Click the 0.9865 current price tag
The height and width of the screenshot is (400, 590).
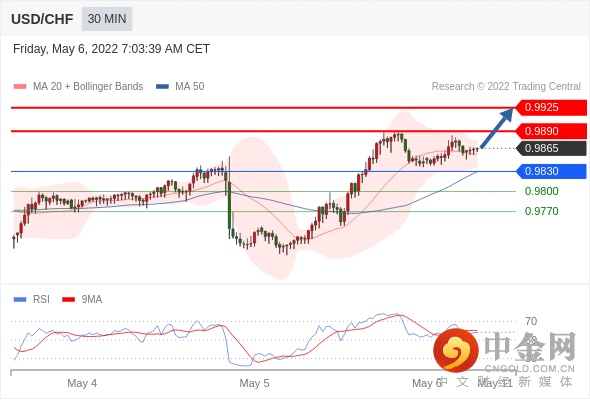click(551, 148)
